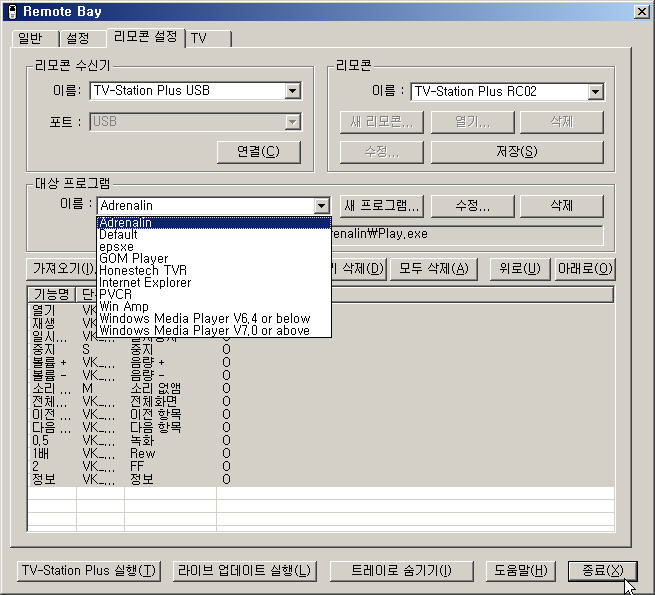
Task: Select the 볼륨 - row
Action: (321, 375)
